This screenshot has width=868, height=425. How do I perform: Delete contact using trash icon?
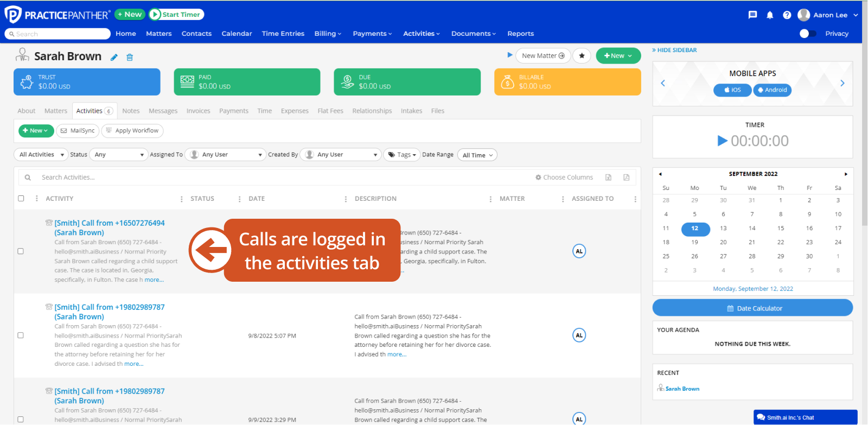[x=130, y=57]
